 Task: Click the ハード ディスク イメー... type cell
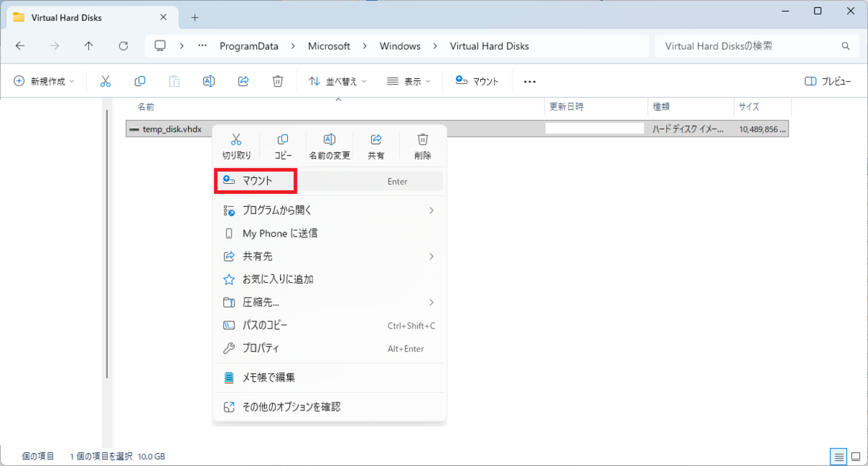(x=687, y=130)
